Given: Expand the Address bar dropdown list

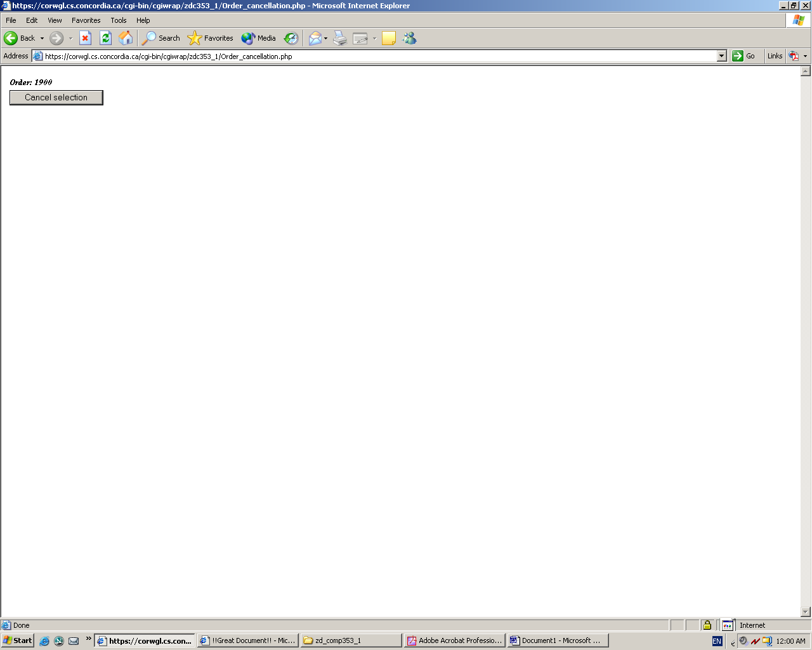Looking at the screenshot, I should click(721, 56).
